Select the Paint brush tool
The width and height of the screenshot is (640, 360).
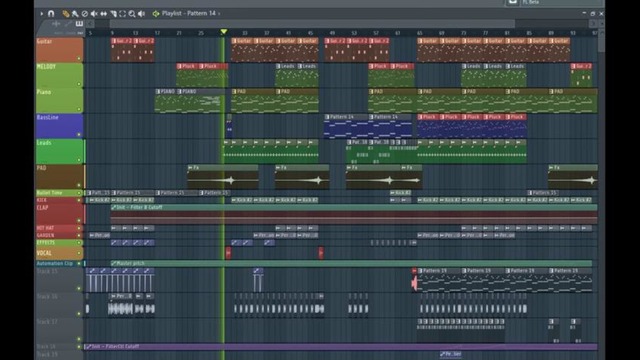[x=75, y=14]
